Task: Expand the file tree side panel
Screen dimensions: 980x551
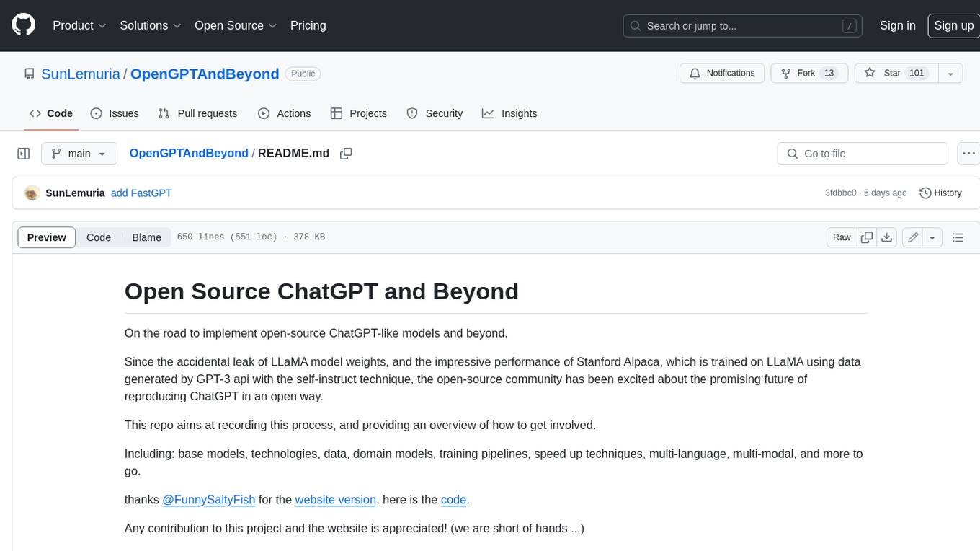Action: coord(24,154)
